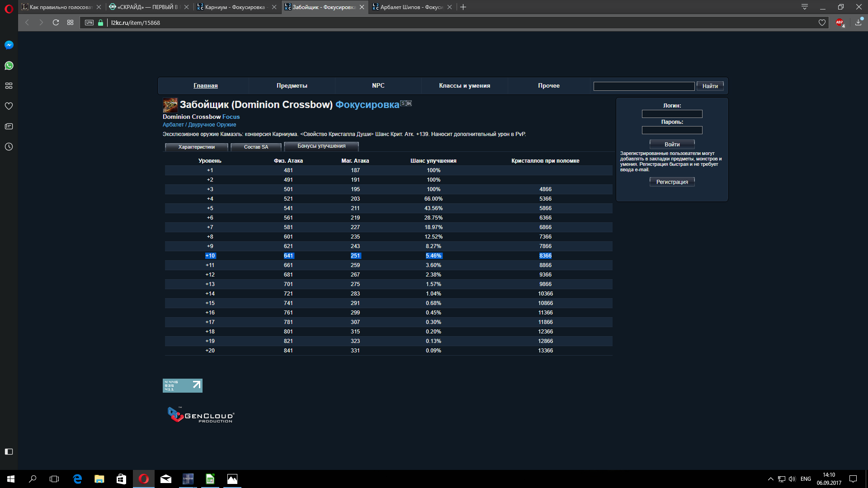Open Speed Dial from sidebar

tap(9, 86)
